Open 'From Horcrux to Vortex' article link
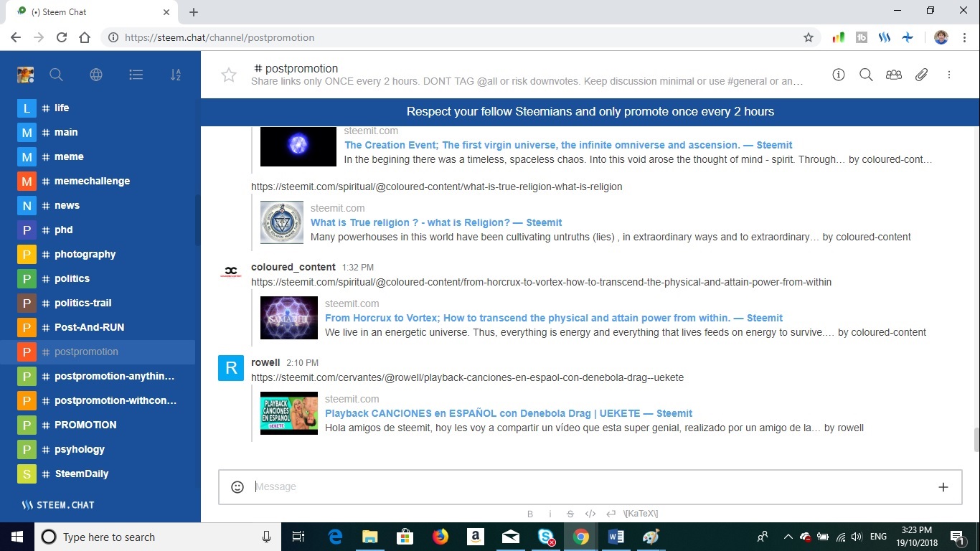Image resolution: width=980 pixels, height=551 pixels. point(554,318)
